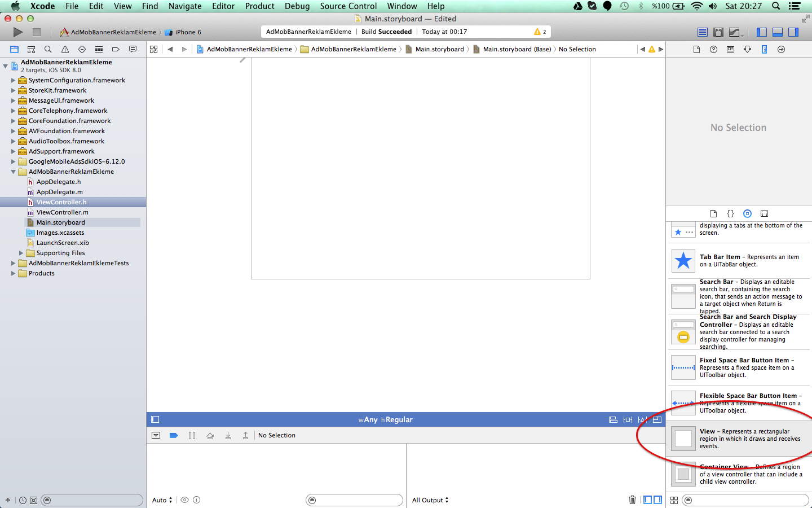The width and height of the screenshot is (812, 508).
Task: Open the Debug menu
Action: pos(297,6)
